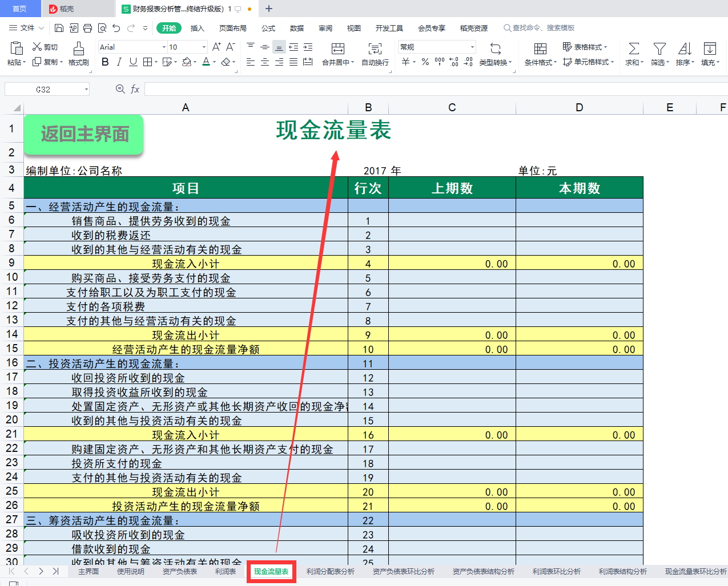Click the Sum (求和) sigma icon
This screenshot has width=728, height=586.
click(x=634, y=49)
